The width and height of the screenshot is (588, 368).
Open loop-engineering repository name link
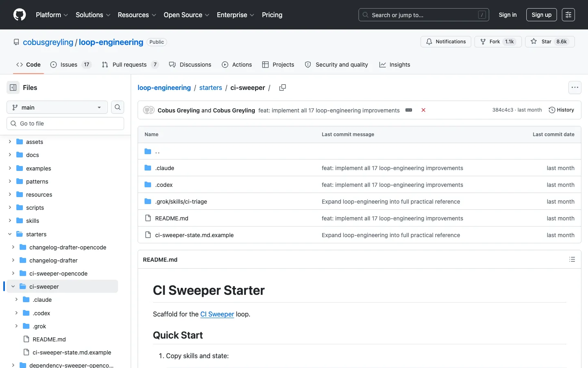(x=111, y=42)
